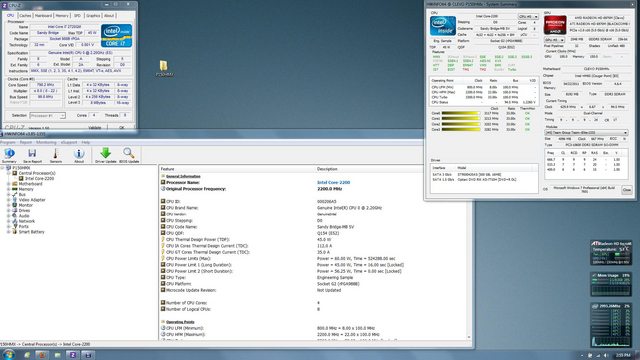This screenshot has height=360, width=640.
Task: Expand the Drives tree node
Action: click(9, 211)
